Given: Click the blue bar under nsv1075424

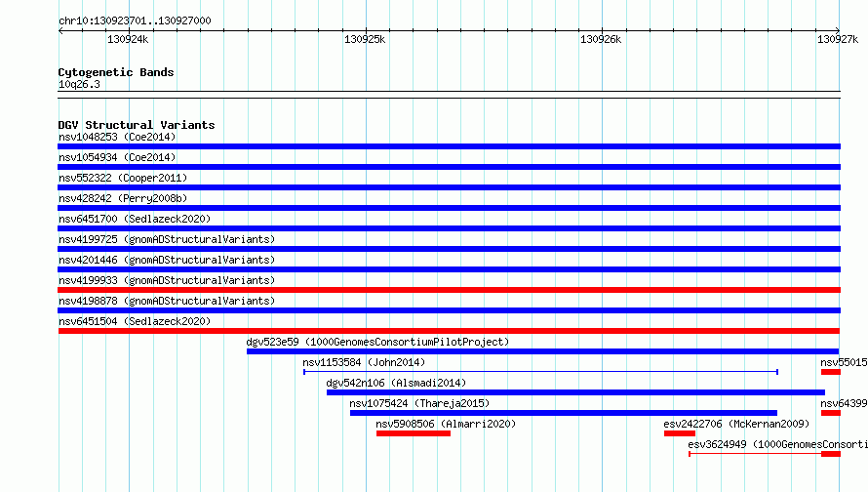Looking at the screenshot, I should [564, 413].
